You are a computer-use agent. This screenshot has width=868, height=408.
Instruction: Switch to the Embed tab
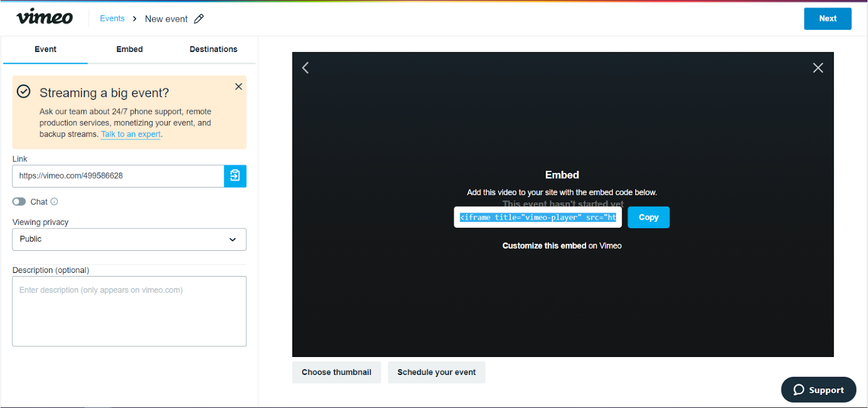130,49
